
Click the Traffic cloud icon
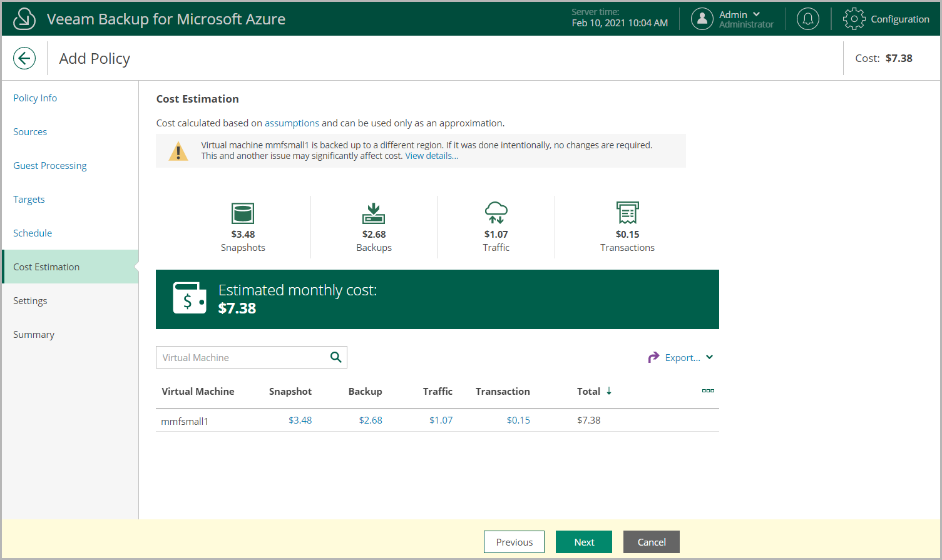pos(496,213)
